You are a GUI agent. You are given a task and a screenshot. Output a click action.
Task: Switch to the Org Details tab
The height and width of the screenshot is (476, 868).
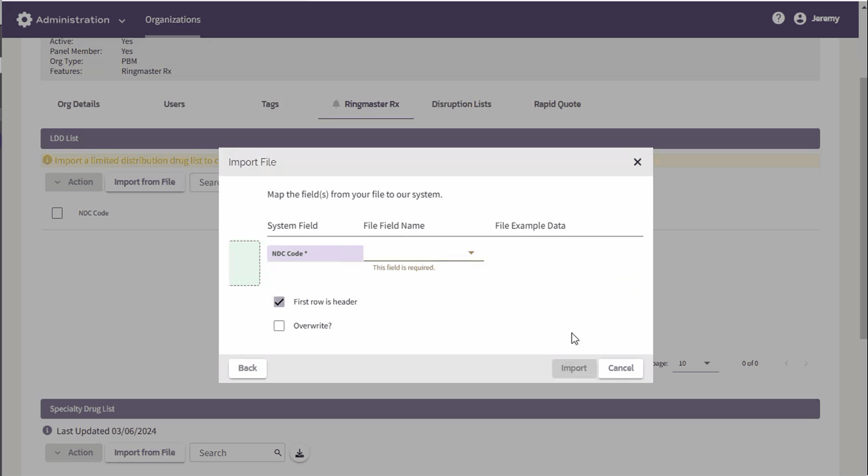point(79,104)
